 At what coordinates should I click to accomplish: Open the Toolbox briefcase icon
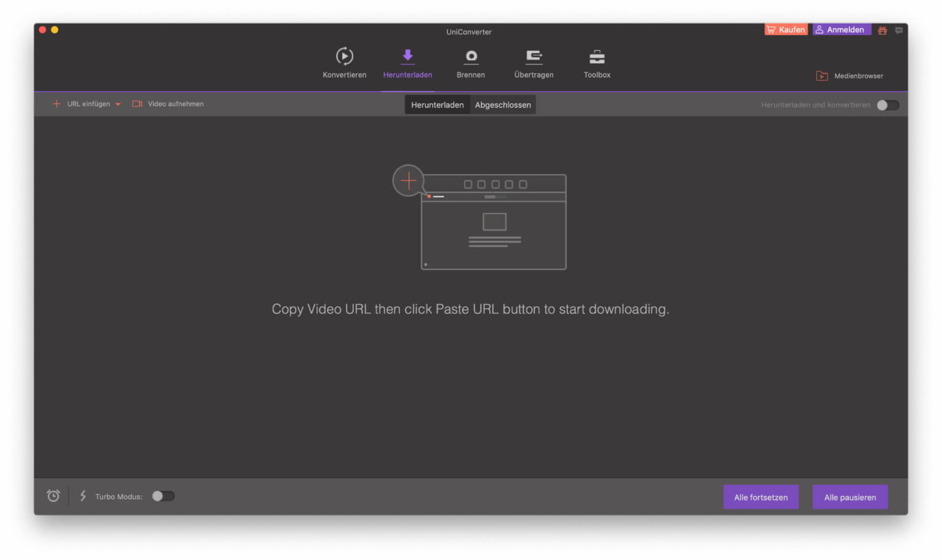pos(597,57)
